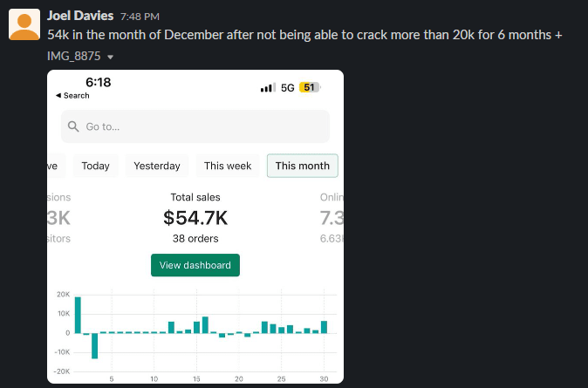Screen dimensions: 588x388
Task: Open the attached sales screenshot image
Action: tap(195, 227)
